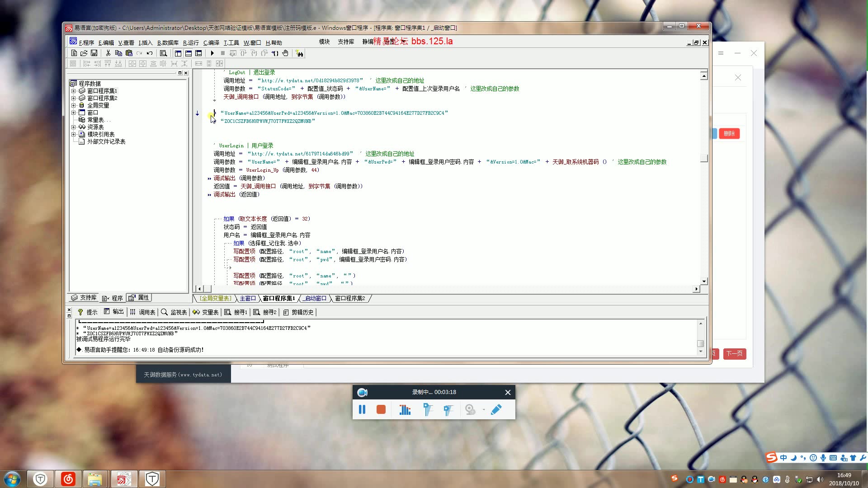Click the horizontal scrollbar right arrow in code editor
Screen dimensions: 868x488
coord(696,289)
